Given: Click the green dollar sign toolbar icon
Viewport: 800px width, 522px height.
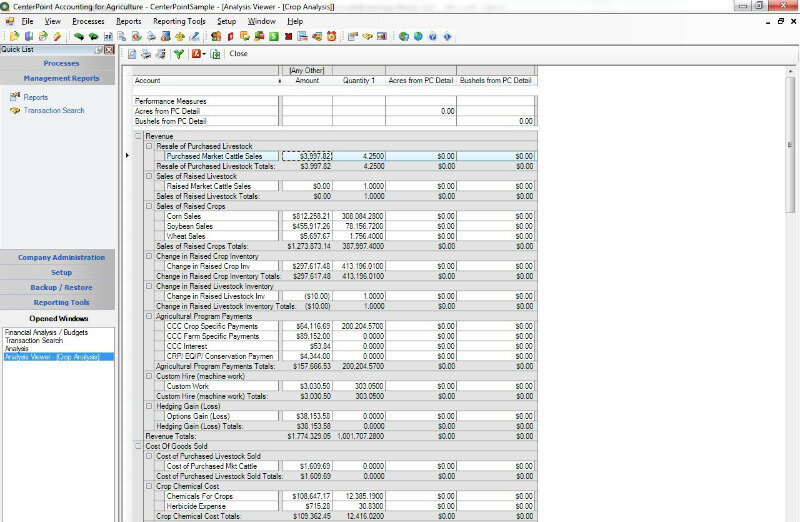Looking at the screenshot, I should (x=273, y=36).
